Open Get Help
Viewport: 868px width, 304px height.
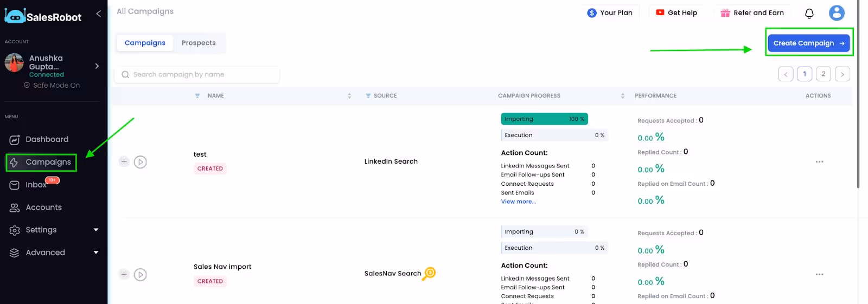coord(676,12)
